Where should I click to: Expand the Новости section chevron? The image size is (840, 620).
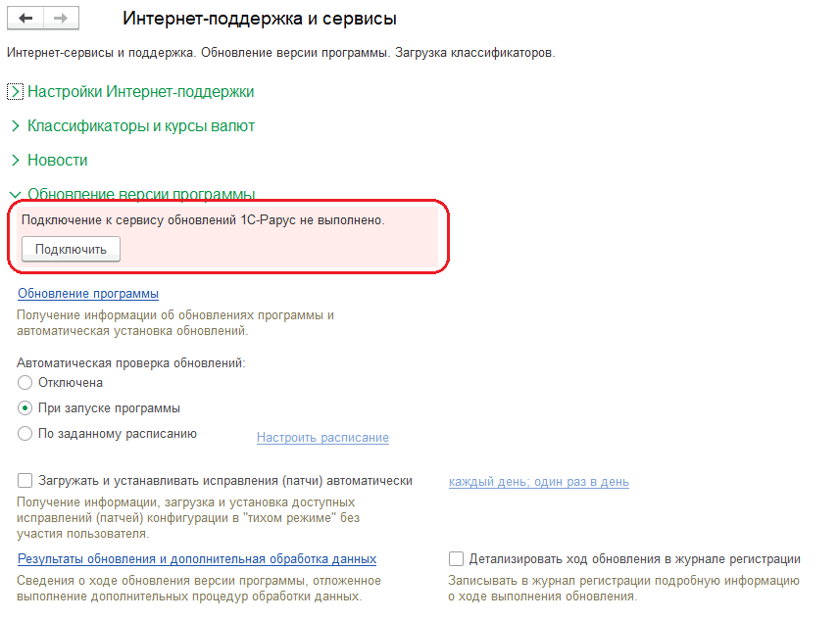(16, 160)
